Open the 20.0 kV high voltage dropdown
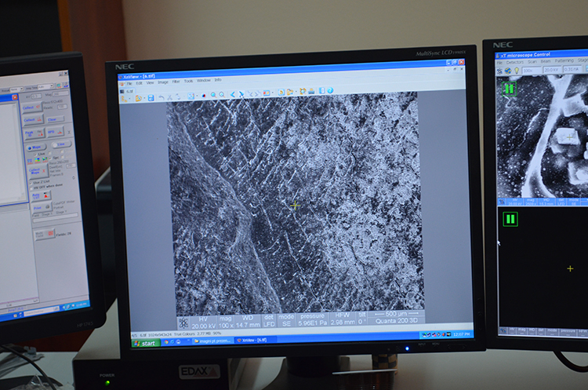 (x=552, y=70)
